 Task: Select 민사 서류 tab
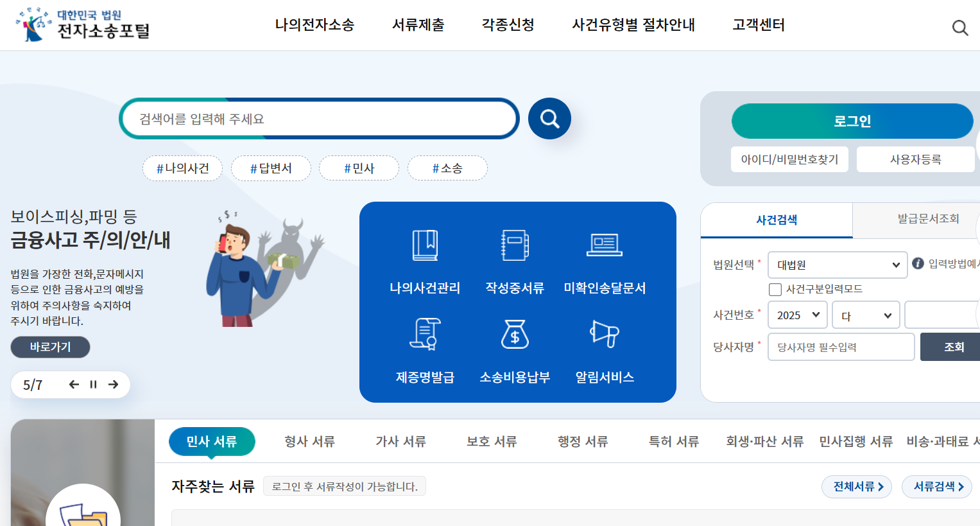coord(212,442)
